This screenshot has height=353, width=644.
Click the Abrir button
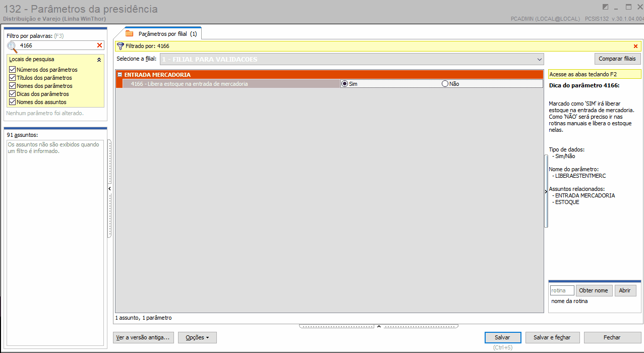pyautogui.click(x=625, y=290)
